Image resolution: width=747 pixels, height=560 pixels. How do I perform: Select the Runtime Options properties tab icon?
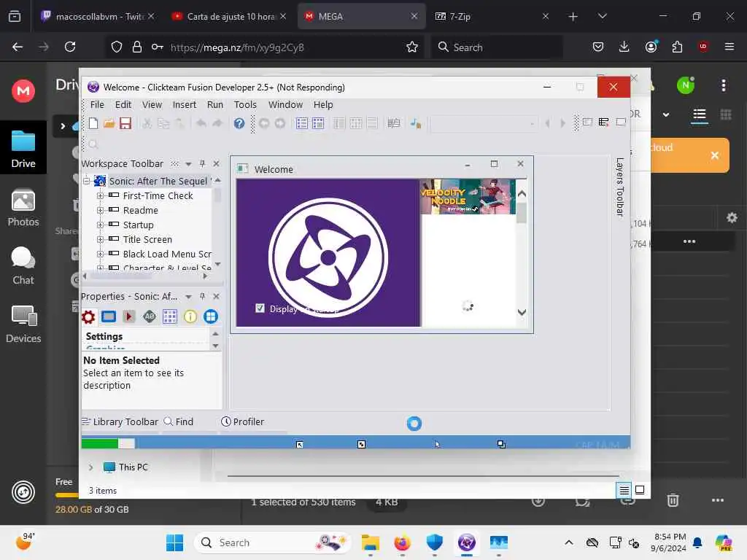tap(129, 316)
